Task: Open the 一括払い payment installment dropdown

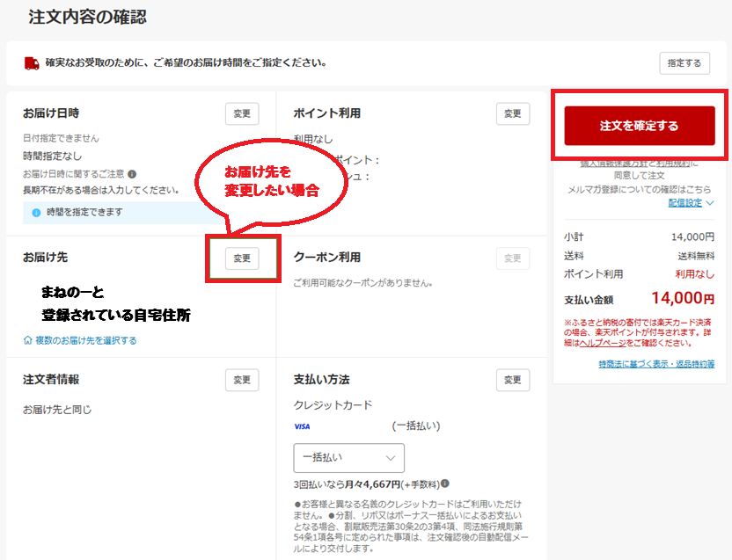Action: [348, 458]
